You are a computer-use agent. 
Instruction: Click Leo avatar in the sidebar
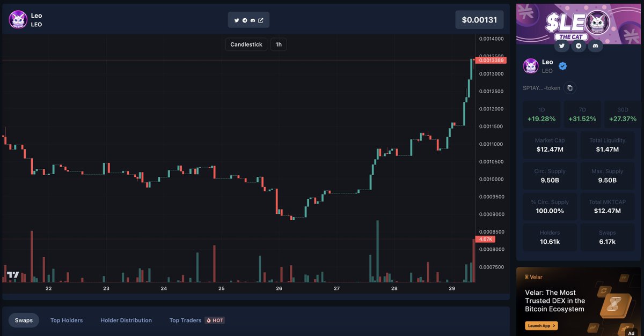point(531,66)
